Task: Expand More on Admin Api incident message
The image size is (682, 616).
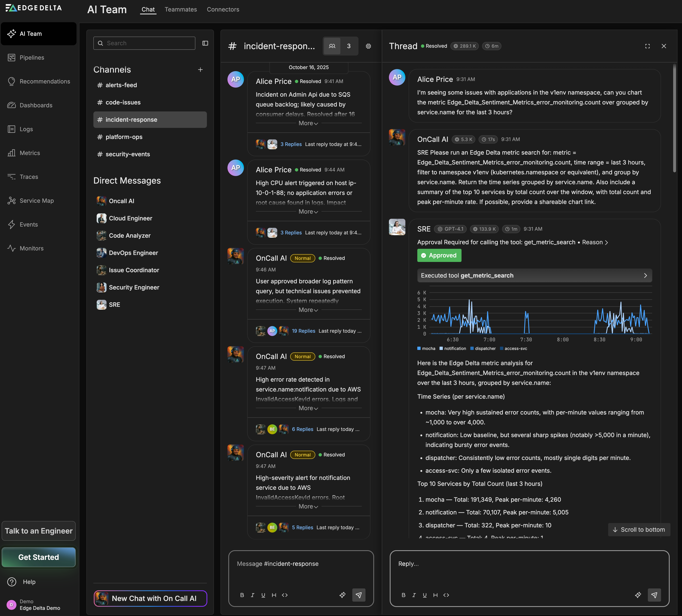Action: 308,124
